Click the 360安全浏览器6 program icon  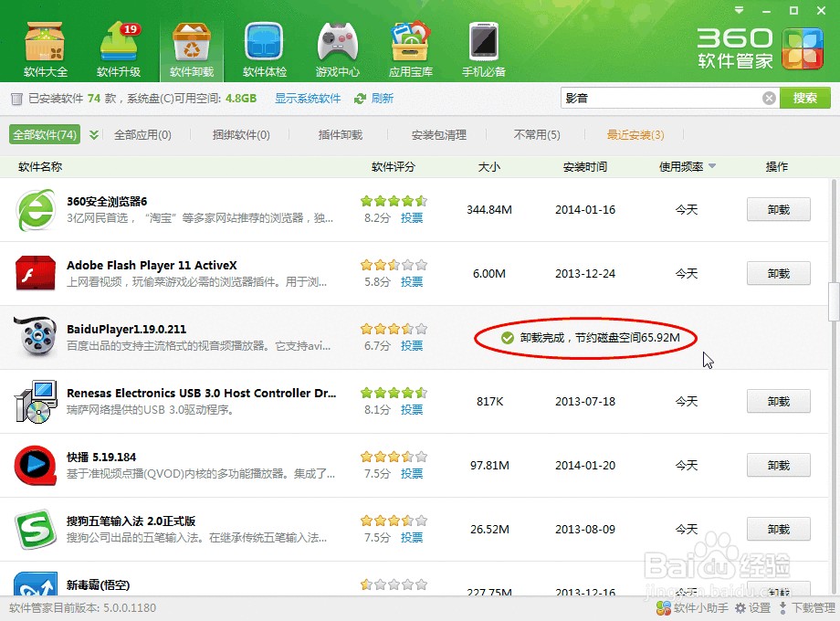click(x=36, y=209)
